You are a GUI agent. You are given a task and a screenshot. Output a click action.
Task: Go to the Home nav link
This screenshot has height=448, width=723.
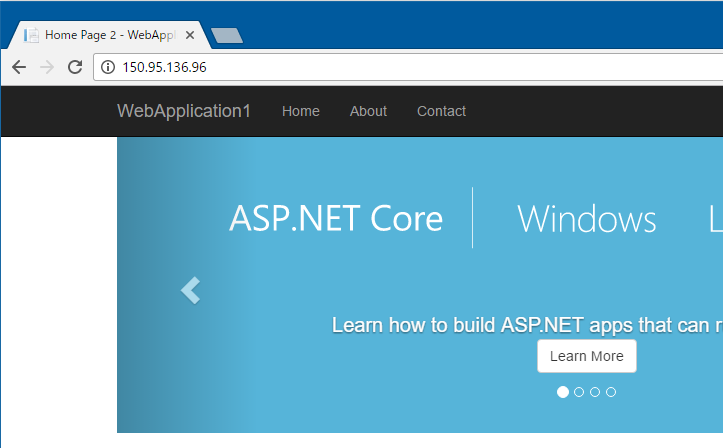(301, 111)
